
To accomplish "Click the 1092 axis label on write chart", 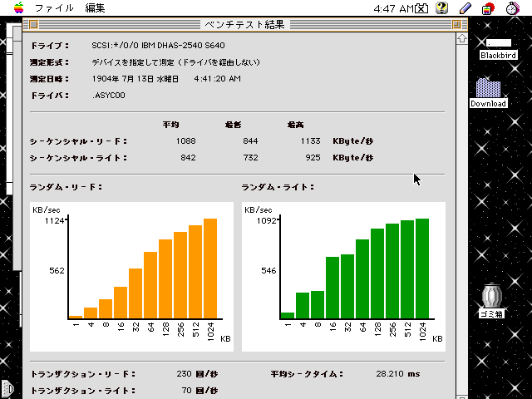I will (266, 221).
